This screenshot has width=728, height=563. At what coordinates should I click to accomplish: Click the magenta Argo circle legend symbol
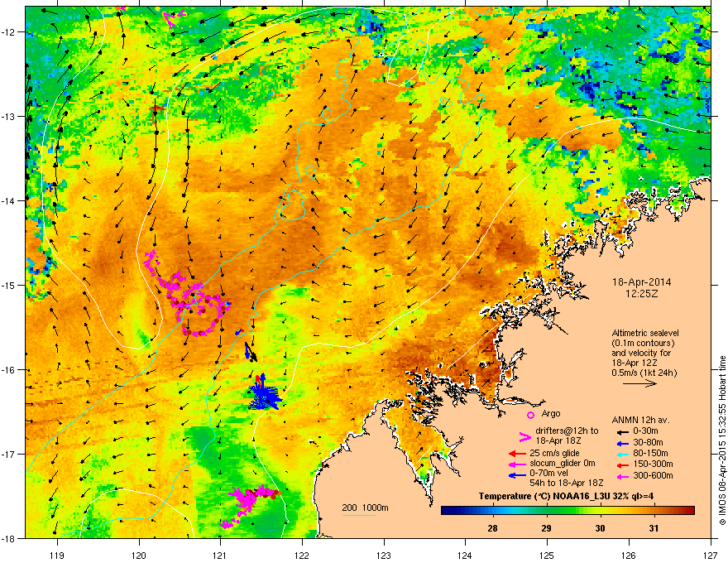tap(530, 415)
